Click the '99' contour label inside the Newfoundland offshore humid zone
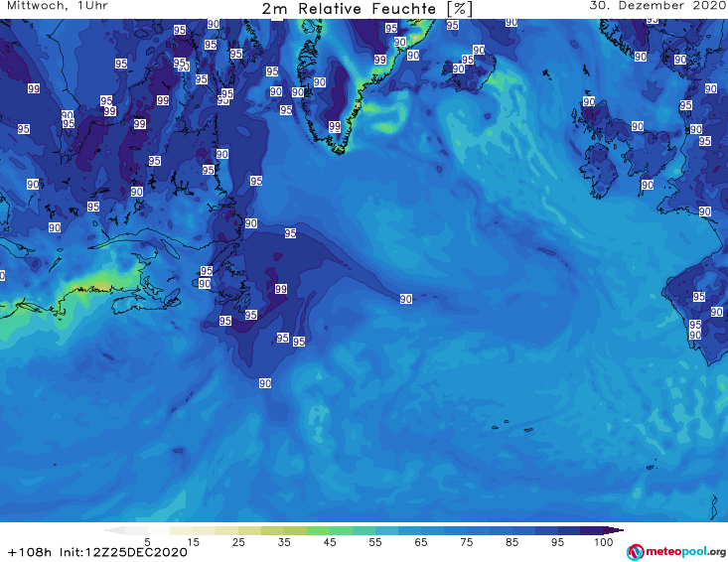This screenshot has height=562, width=728. point(280,289)
